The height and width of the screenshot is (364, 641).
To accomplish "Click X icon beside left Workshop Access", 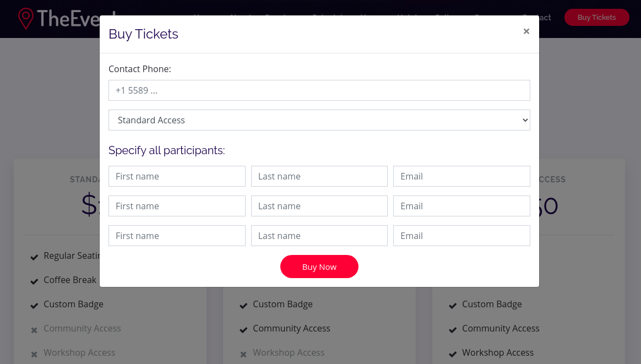I will (x=34, y=354).
